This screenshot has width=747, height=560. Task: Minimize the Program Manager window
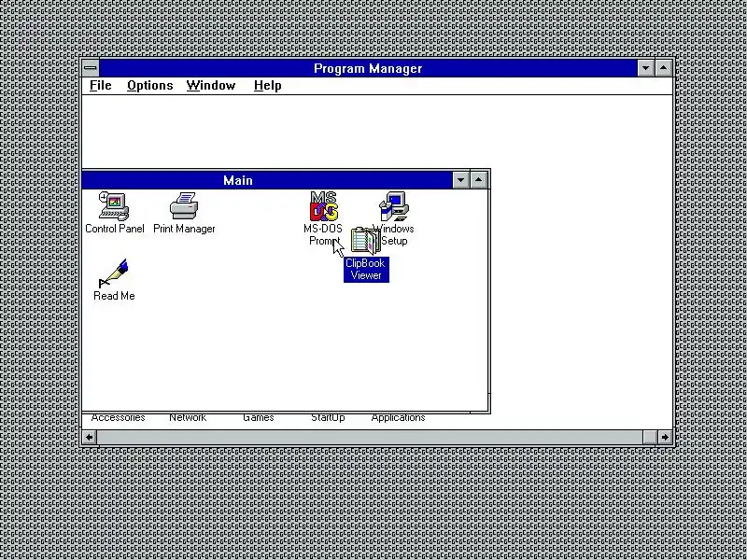pyautogui.click(x=645, y=68)
